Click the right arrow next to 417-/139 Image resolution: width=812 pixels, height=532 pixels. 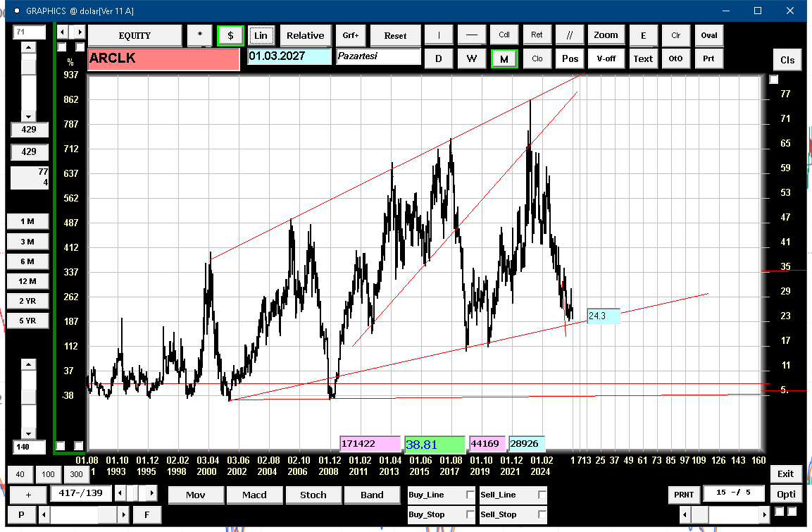pyautogui.click(x=152, y=493)
